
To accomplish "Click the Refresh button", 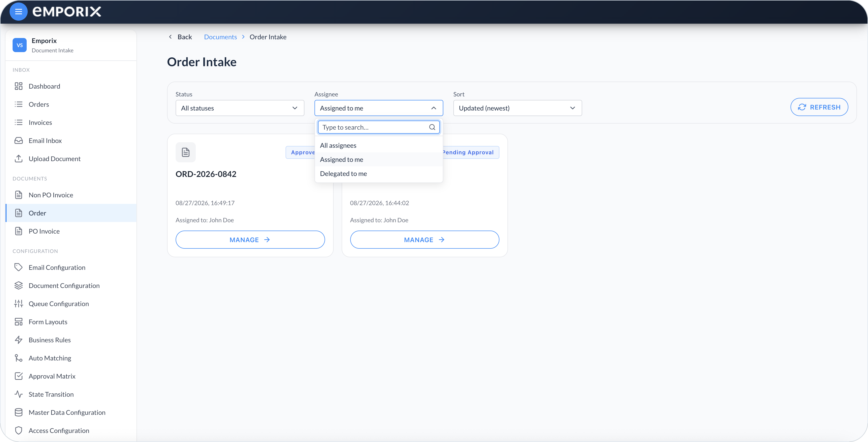I will click(x=819, y=107).
